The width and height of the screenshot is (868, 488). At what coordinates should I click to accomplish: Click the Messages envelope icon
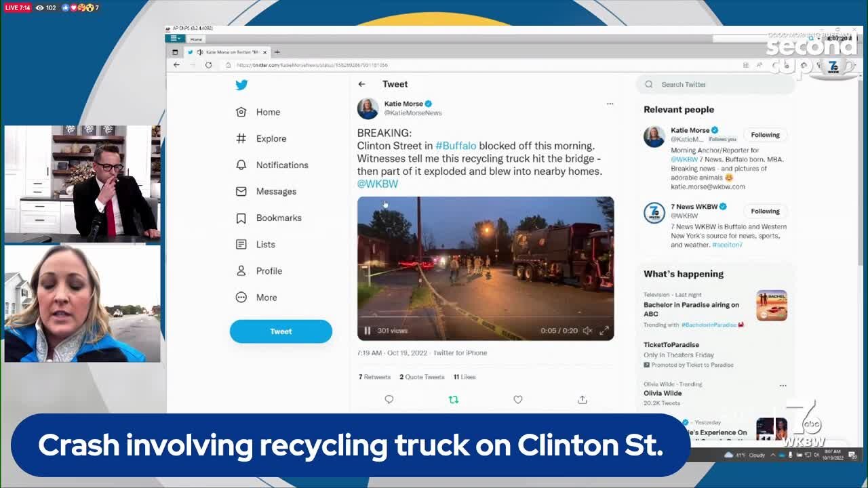[241, 191]
